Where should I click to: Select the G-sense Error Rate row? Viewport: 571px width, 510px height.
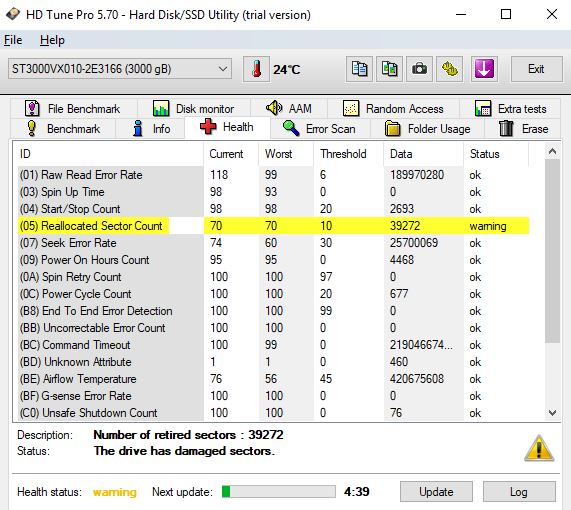coord(273,396)
